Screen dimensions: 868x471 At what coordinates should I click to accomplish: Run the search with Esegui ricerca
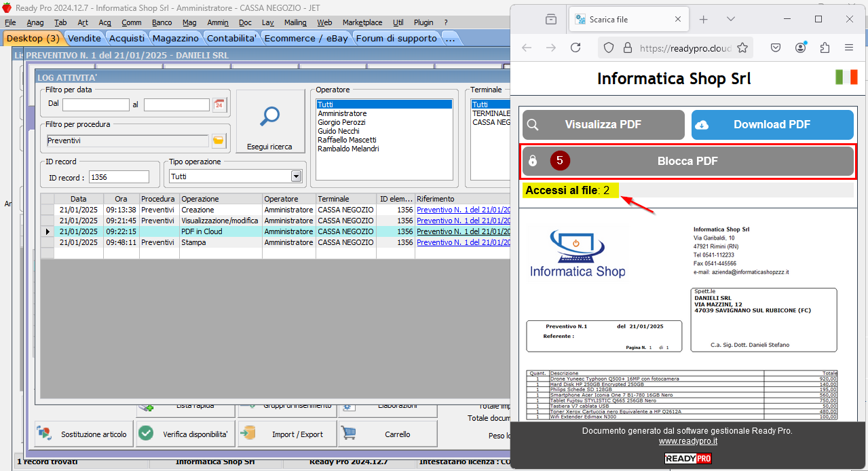pos(270,122)
